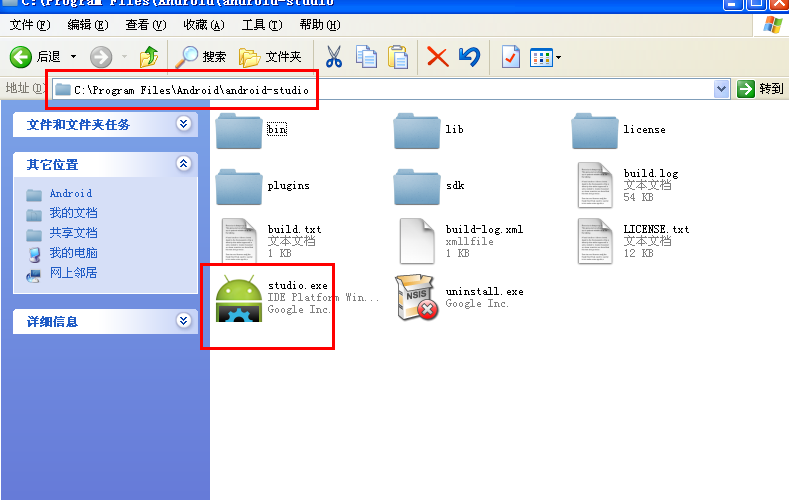
Task: Open the 网上邻居 link
Action: 73,273
